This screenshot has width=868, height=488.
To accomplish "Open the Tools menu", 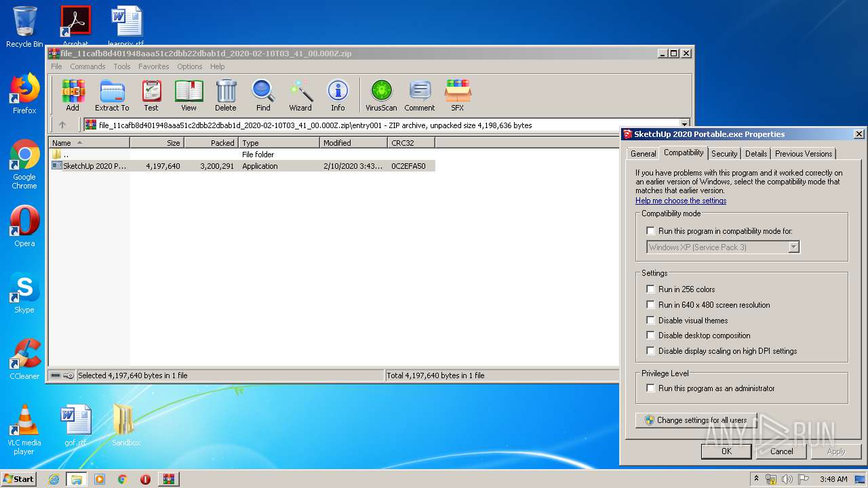I will click(122, 66).
